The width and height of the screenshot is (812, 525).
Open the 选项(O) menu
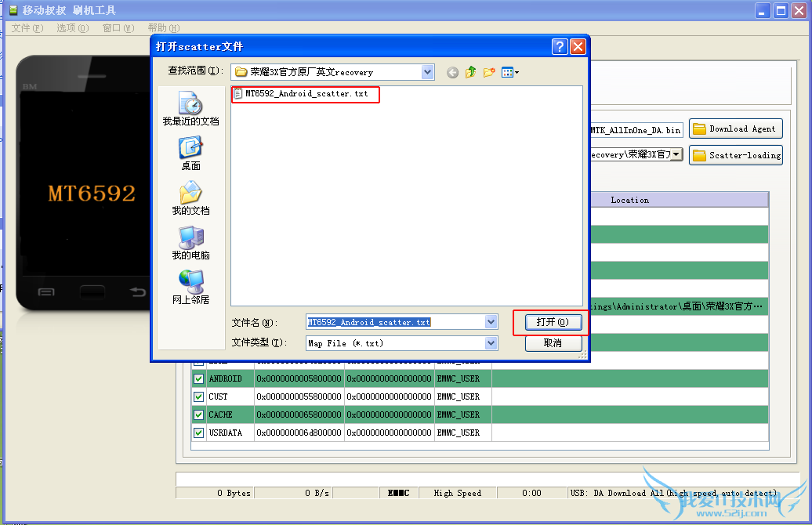[x=72, y=28]
